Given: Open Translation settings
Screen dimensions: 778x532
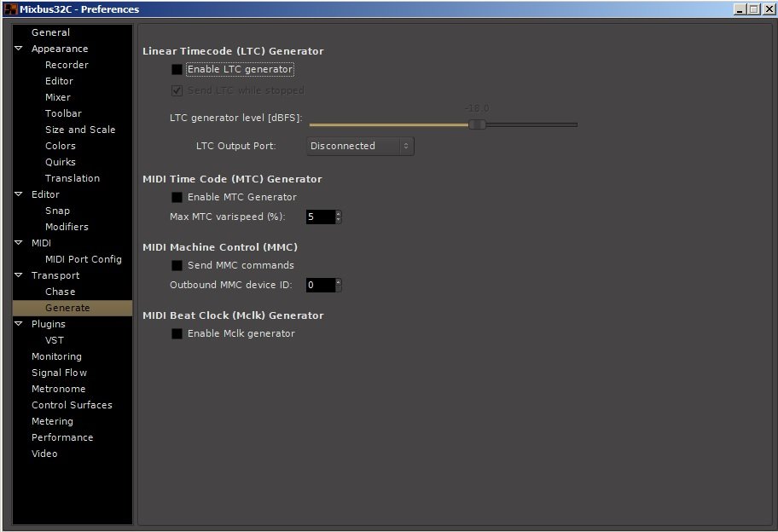Looking at the screenshot, I should coord(73,178).
